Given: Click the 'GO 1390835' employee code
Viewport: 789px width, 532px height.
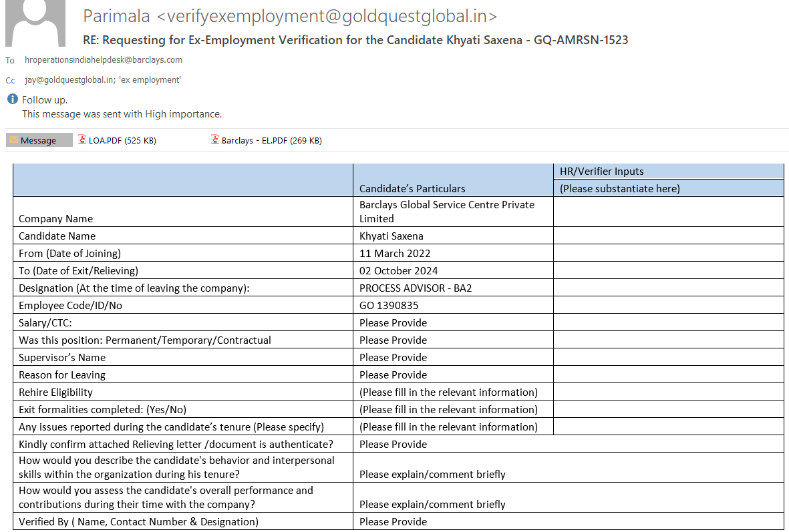Looking at the screenshot, I should (389, 305).
